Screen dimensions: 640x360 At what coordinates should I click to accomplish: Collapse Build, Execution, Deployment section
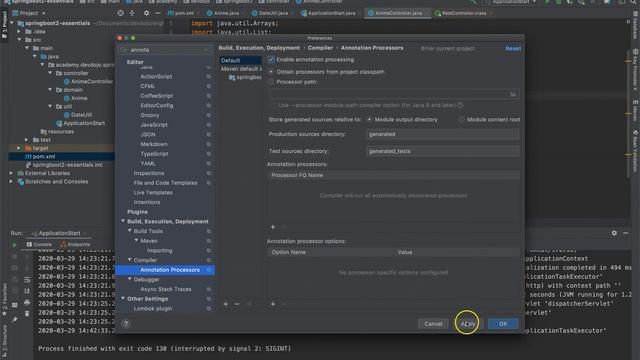click(x=123, y=221)
